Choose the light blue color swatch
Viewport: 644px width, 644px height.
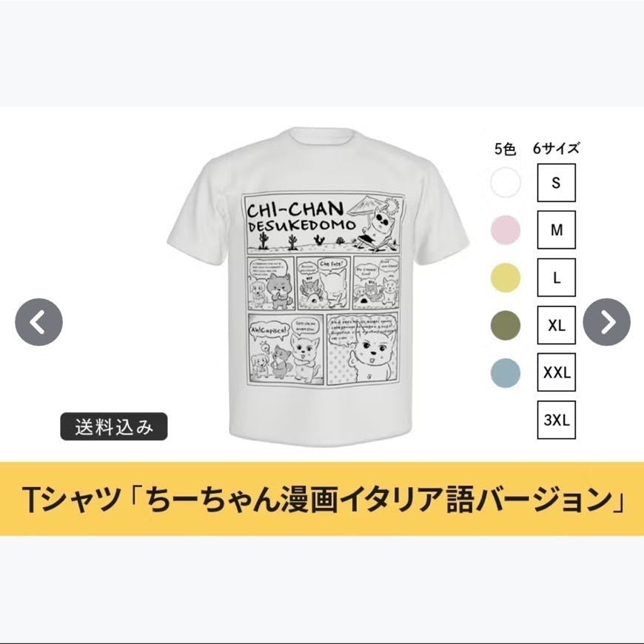[x=506, y=373]
